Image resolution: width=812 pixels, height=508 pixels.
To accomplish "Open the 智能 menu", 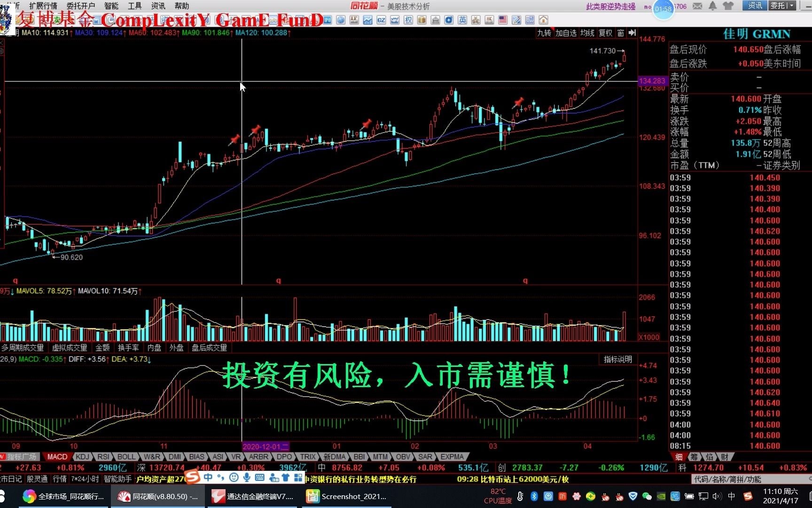I will click(111, 6).
